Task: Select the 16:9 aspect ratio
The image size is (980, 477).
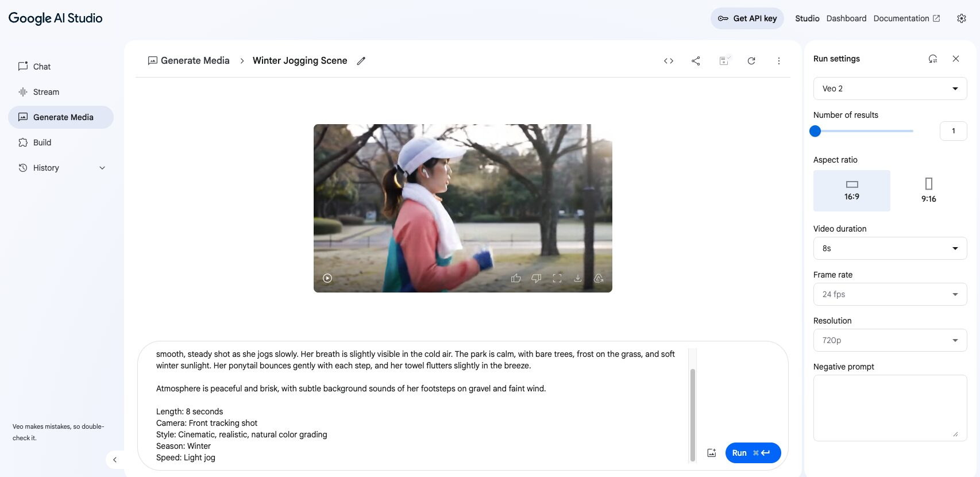Action: coord(852,191)
